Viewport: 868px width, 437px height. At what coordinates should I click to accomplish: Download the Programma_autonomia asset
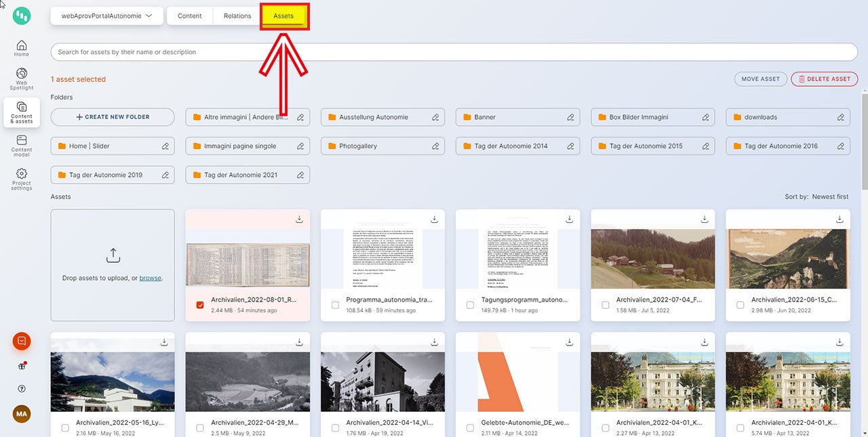[434, 219]
